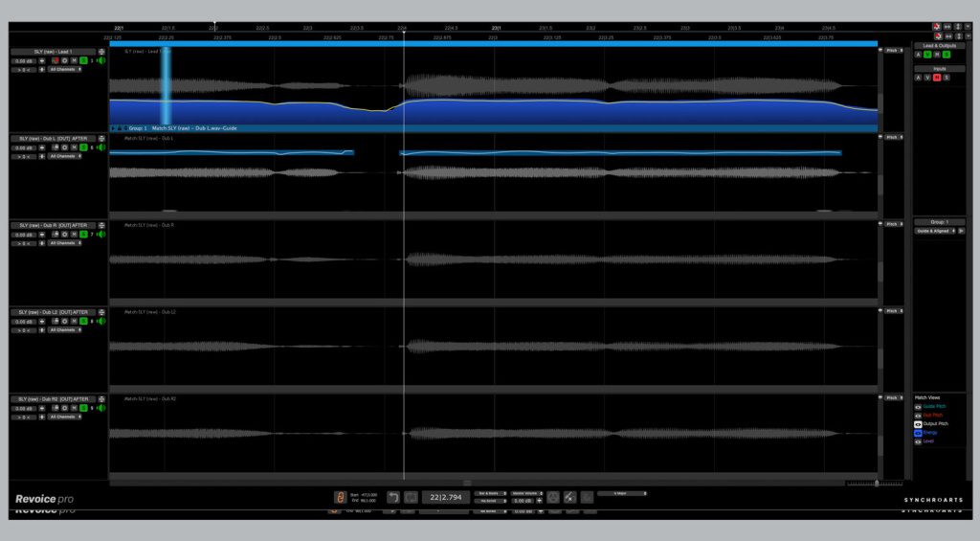The height and width of the screenshot is (541, 980).
Task: Toggle red M button under Inputs
Action: click(x=937, y=78)
